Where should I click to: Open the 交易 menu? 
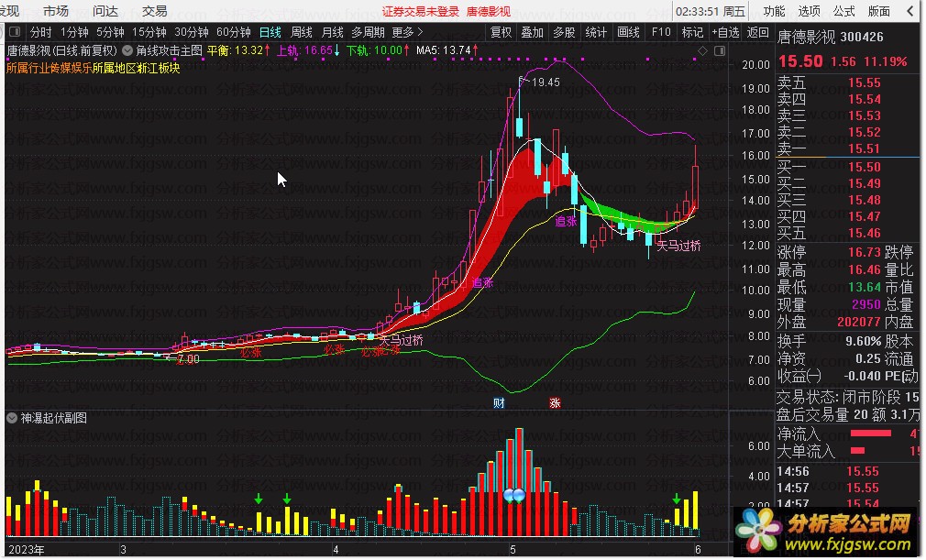pos(154,11)
